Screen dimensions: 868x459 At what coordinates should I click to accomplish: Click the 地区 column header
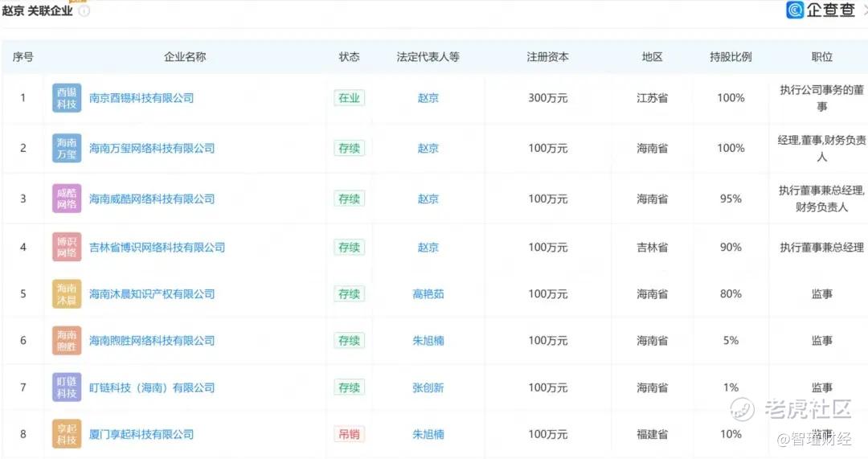[652, 56]
